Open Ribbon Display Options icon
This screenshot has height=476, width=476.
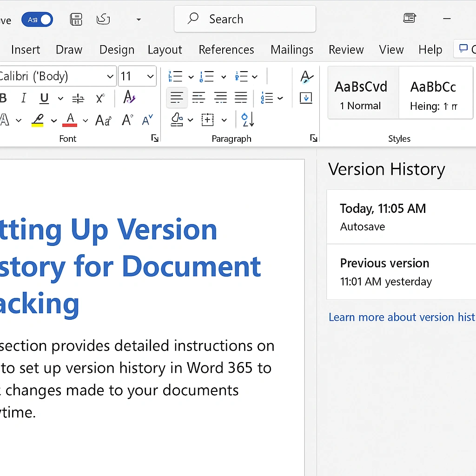pos(410,18)
